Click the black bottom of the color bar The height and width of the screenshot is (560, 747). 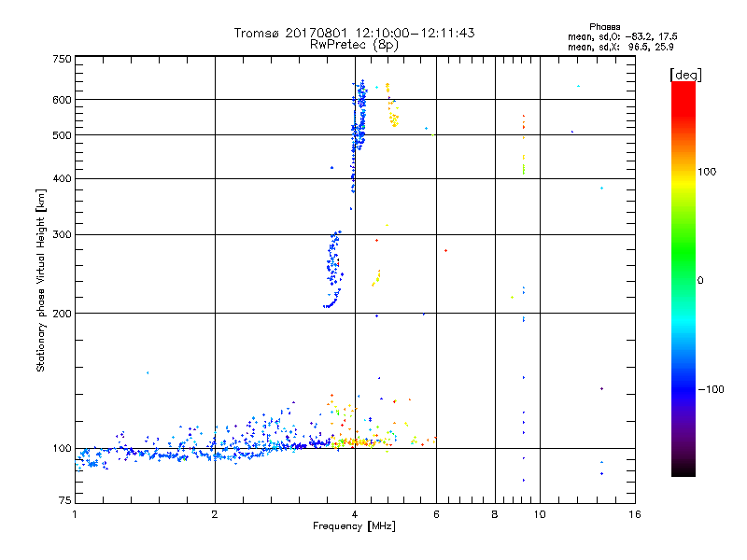coord(684,469)
